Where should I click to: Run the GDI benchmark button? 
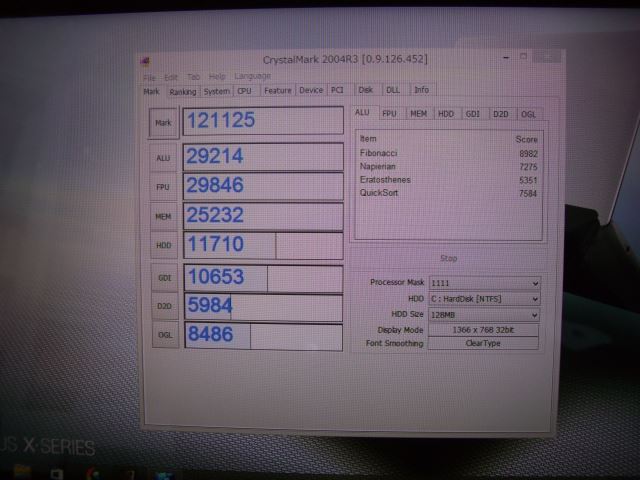(x=163, y=278)
